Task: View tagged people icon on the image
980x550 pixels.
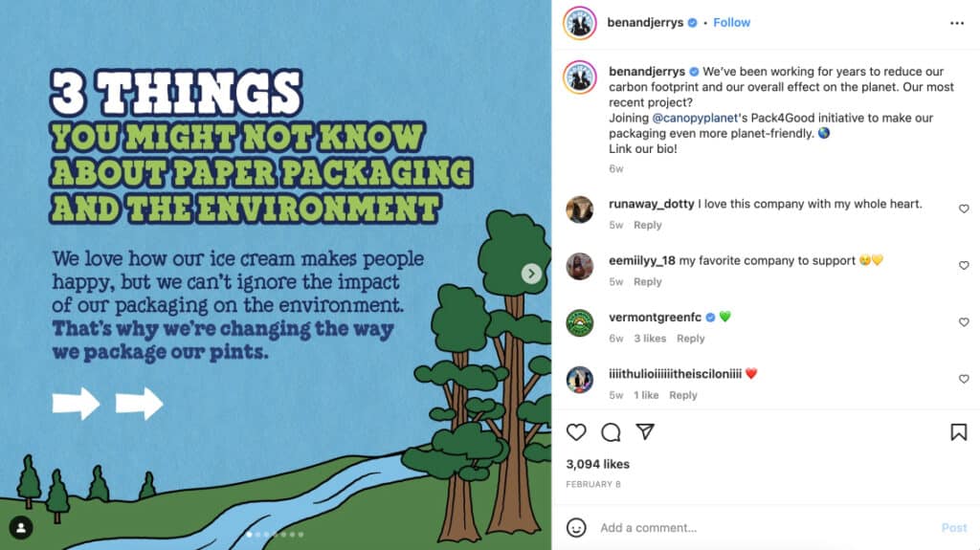Action: coord(21,528)
